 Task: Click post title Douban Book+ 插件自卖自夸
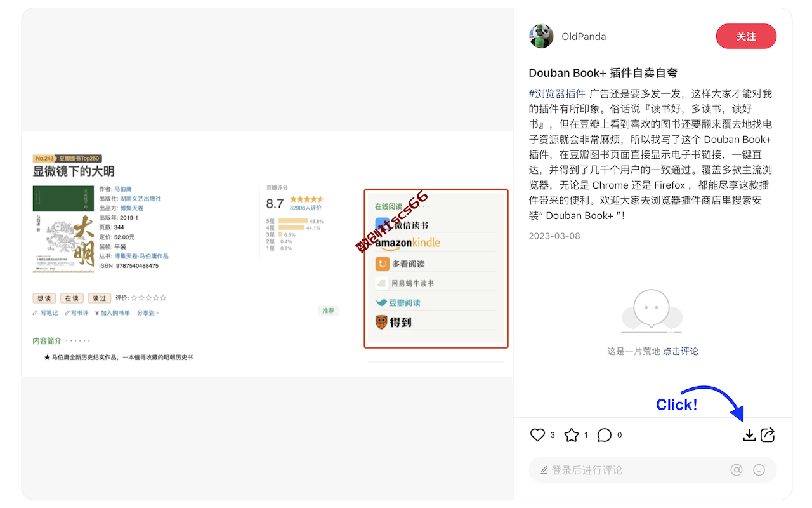pos(603,73)
